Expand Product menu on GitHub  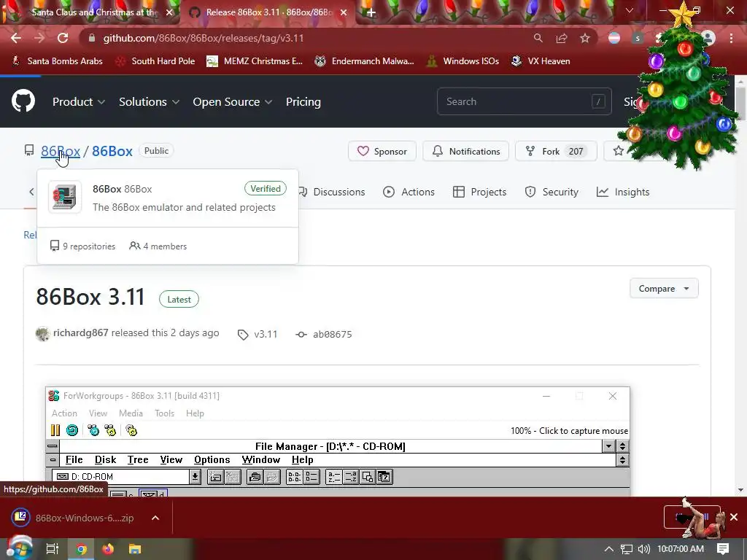79,102
